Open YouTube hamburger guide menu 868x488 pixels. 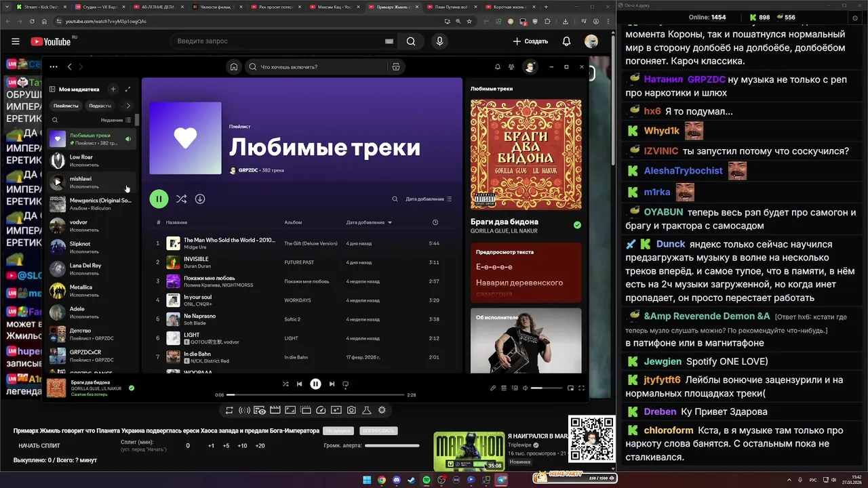(x=16, y=41)
